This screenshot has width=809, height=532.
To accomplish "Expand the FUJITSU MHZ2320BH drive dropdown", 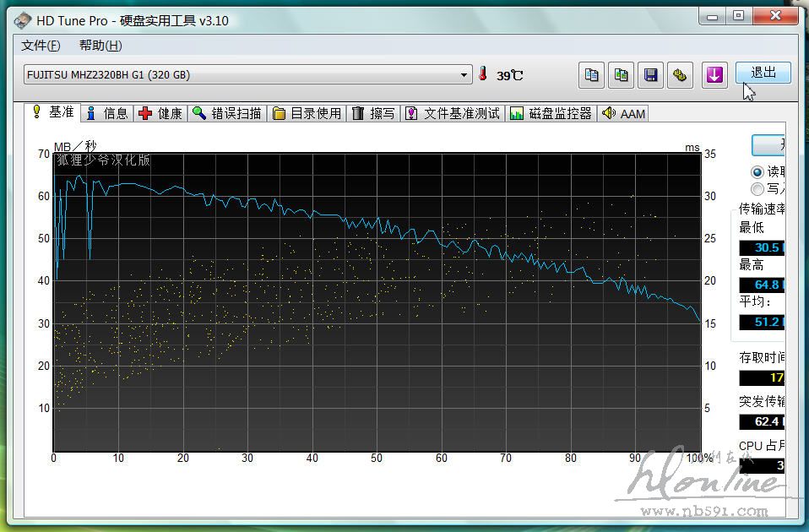I will point(464,75).
